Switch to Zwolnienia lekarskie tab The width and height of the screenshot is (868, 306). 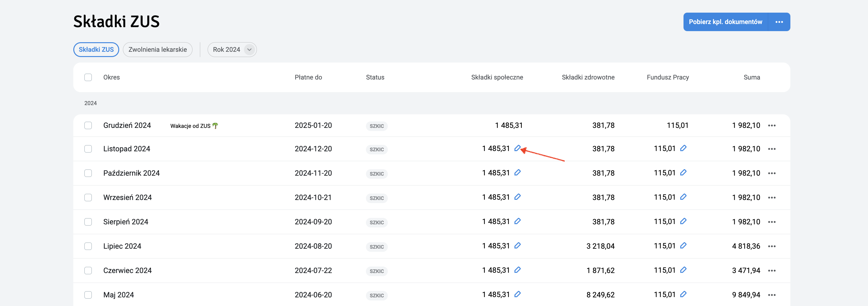[x=157, y=50]
